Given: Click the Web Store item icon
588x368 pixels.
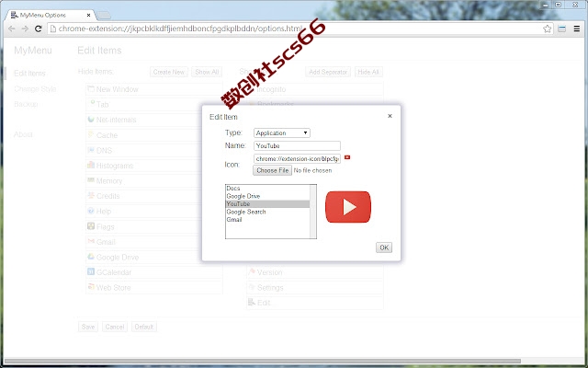Looking at the screenshot, I should pos(91,287).
